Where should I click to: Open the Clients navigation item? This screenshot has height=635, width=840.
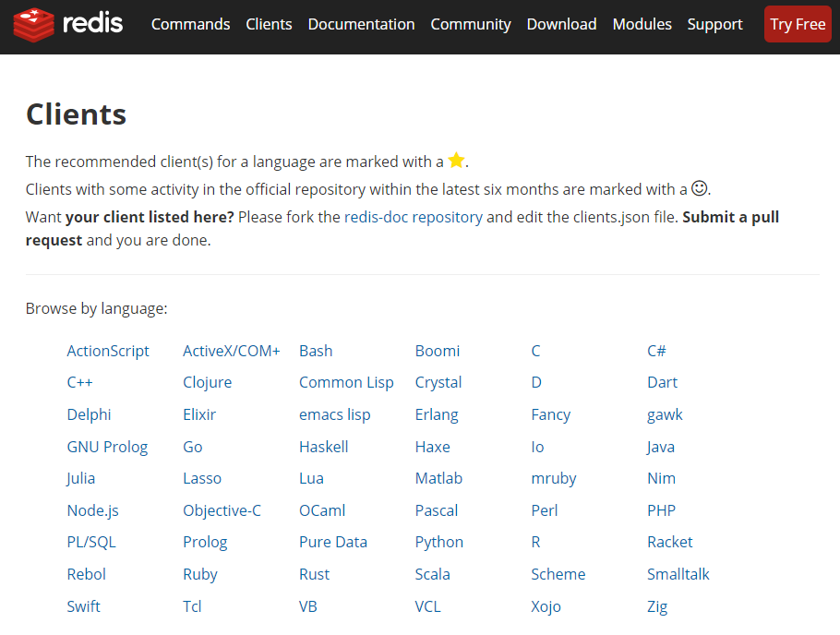tap(269, 24)
